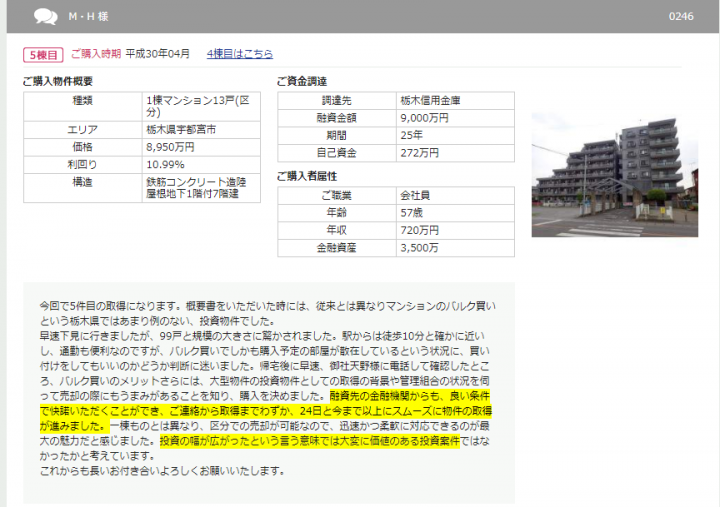Select the 272万円 cell
Screen dimensions: 720x507
(x=455, y=153)
